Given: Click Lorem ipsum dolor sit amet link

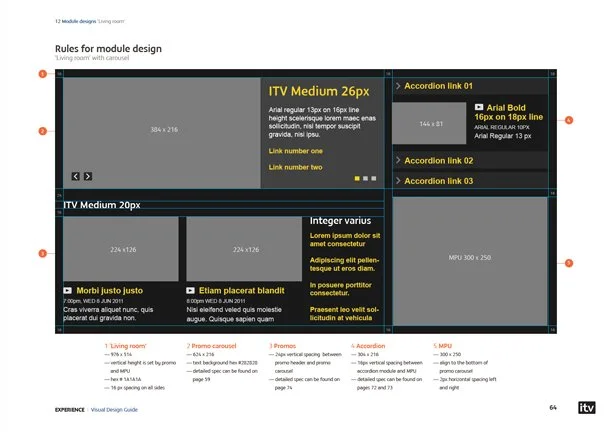Looking at the screenshot, I should point(345,240).
